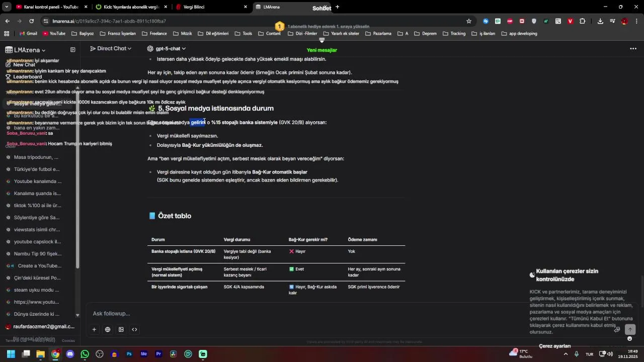The height and width of the screenshot is (362, 644).
Task: Launch Media Encoder from taskbar
Action: (144, 354)
